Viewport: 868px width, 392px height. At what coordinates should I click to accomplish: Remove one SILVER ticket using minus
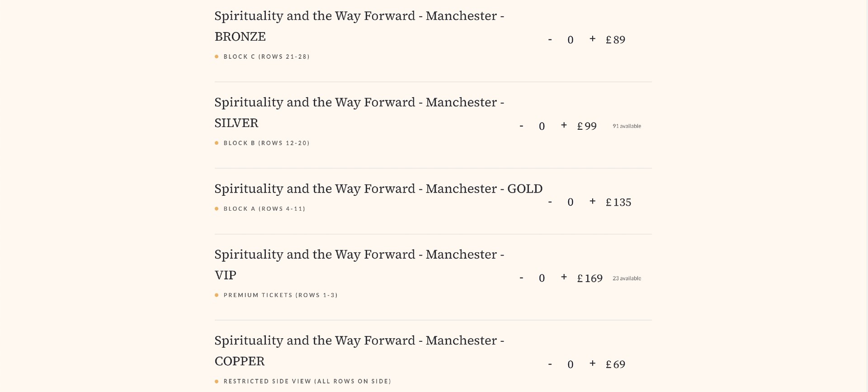click(521, 126)
